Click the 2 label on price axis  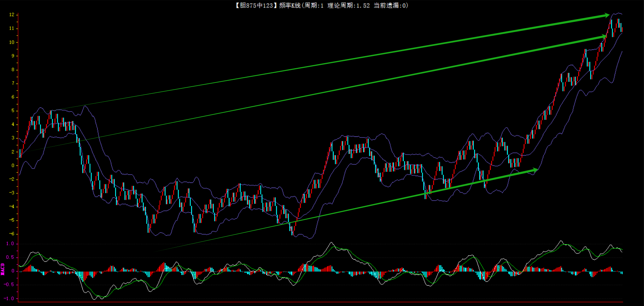coord(13,152)
